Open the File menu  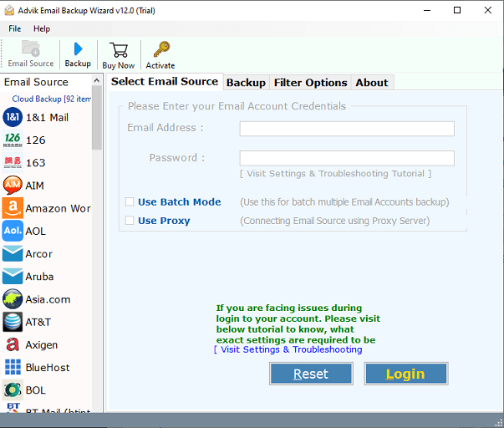coord(14,28)
